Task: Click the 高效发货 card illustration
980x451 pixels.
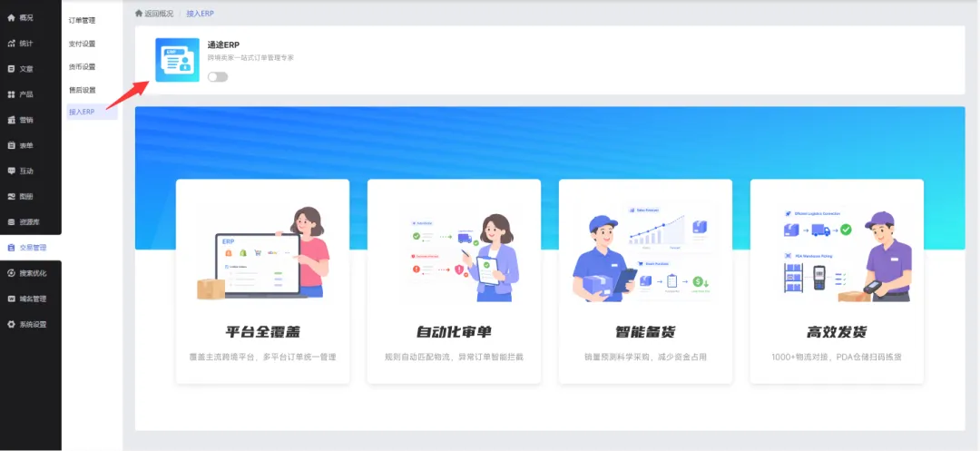Action: pos(847,257)
